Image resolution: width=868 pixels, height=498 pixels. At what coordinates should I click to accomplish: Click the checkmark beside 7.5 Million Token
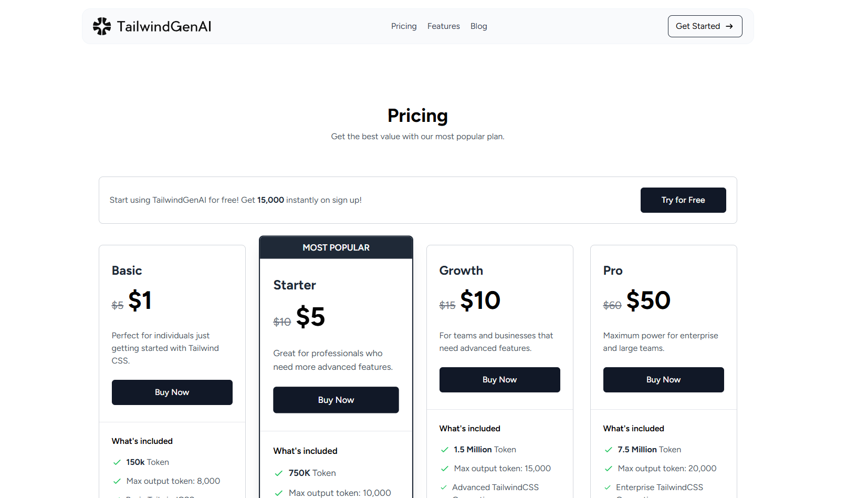pyautogui.click(x=609, y=450)
